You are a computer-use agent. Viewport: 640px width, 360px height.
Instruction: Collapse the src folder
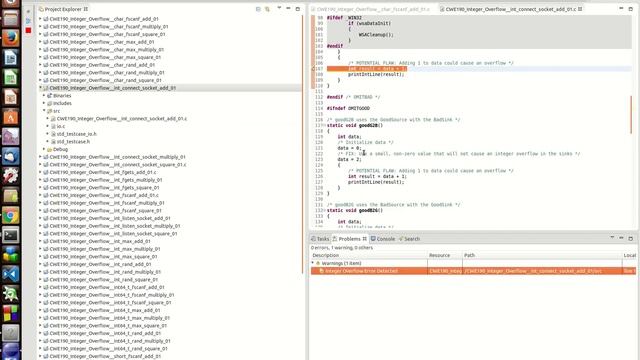pyautogui.click(x=44, y=111)
